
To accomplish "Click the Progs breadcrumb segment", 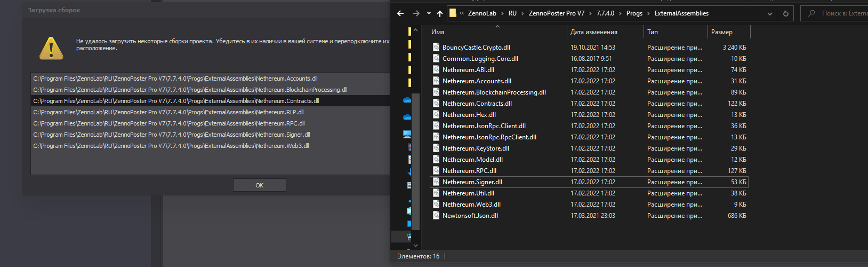I will click(634, 13).
